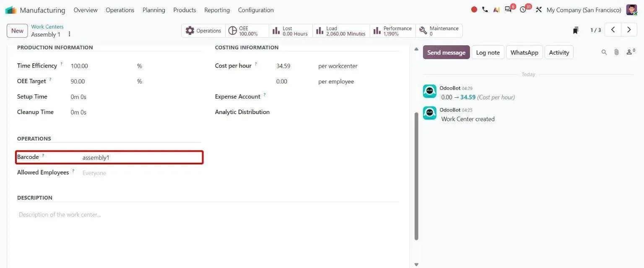Click the form's vertical scrollbar thumb

(416, 176)
